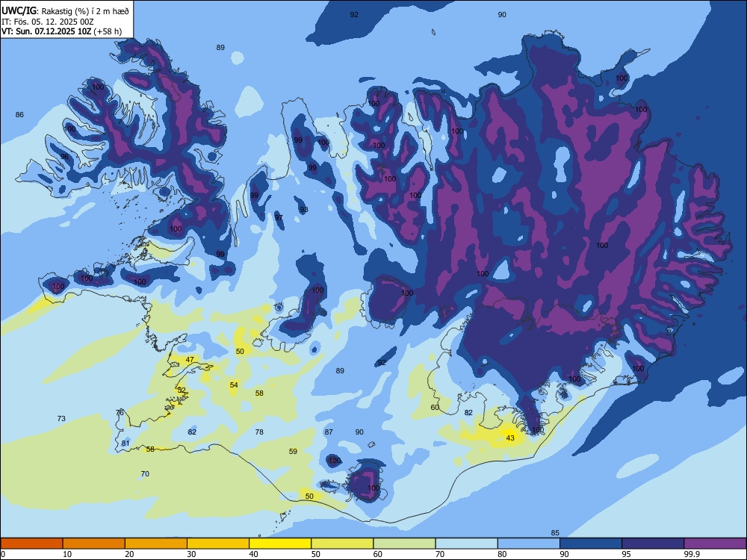Click the title text 'UWC/IG: Rakastig (%) í 2 m hæð'
Image resolution: width=747 pixels, height=560 pixels.
(65, 10)
